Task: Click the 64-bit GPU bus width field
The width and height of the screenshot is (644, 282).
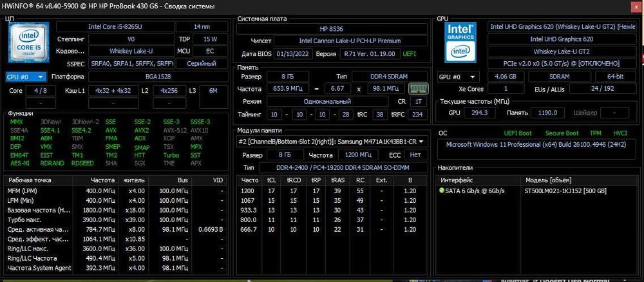Action: (x=615, y=77)
